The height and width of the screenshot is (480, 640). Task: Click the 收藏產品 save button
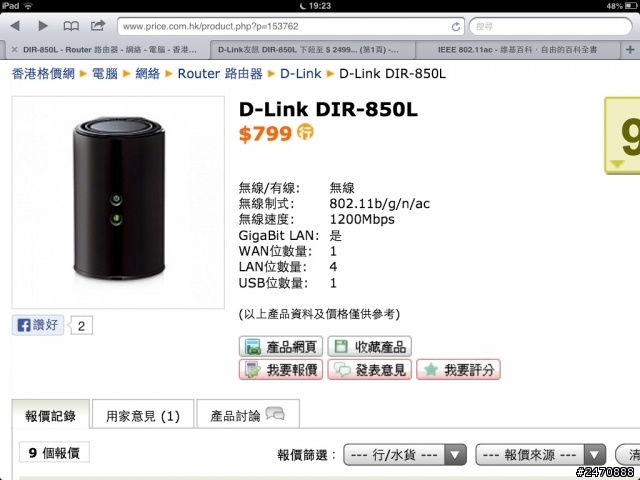[369, 347]
